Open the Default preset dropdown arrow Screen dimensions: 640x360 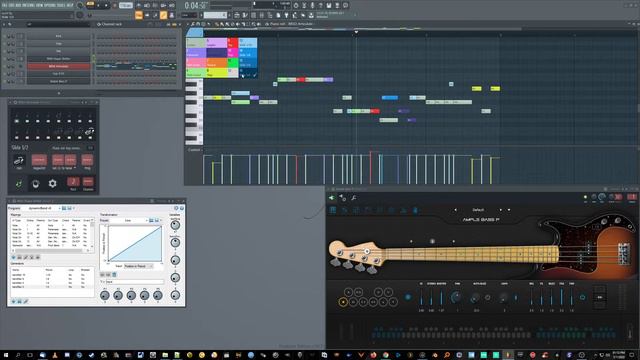tap(509, 210)
